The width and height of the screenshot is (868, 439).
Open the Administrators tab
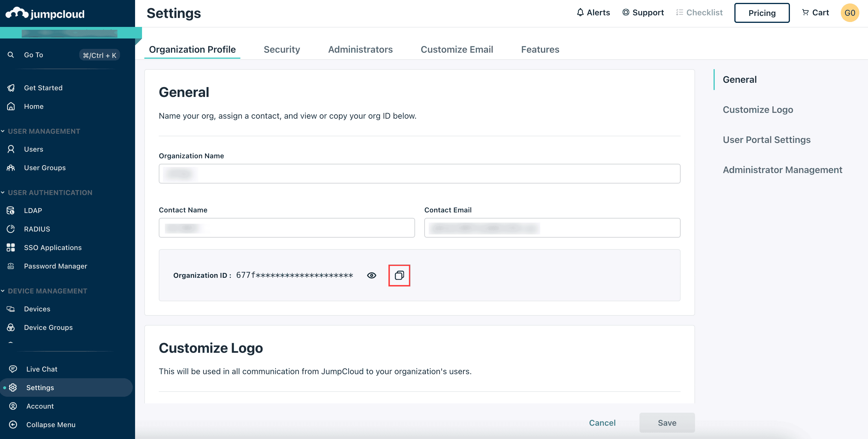[360, 49]
